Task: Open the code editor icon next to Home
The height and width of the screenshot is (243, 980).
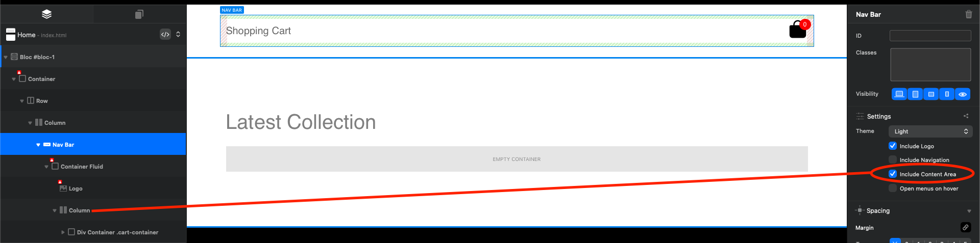Action: pos(165,35)
